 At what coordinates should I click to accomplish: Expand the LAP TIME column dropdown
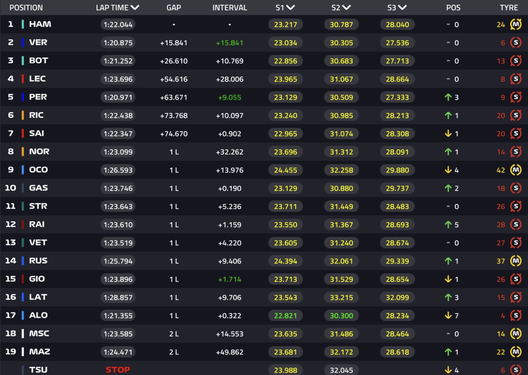tap(135, 7)
